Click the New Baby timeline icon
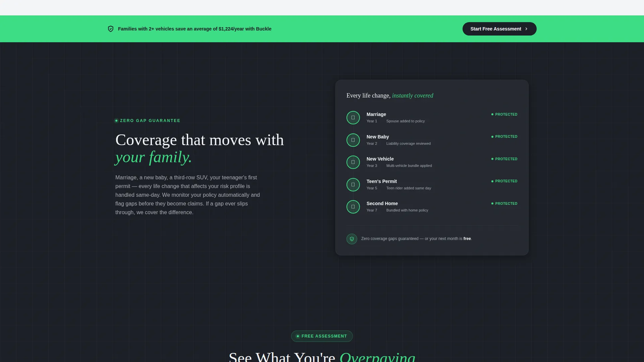 pyautogui.click(x=353, y=140)
